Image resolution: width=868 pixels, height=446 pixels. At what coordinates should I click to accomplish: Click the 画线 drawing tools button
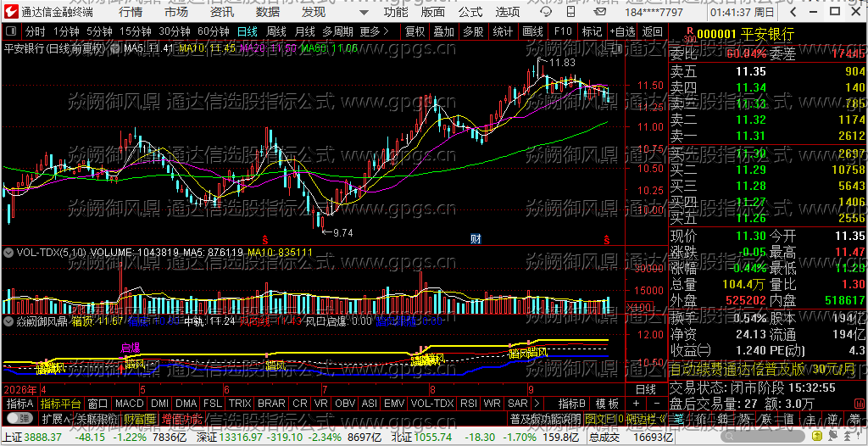click(532, 31)
